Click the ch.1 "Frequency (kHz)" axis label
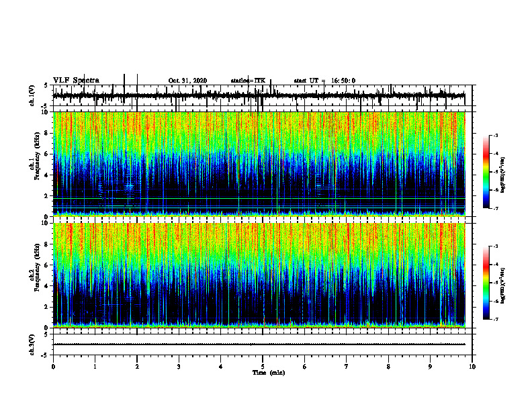The image size is (532, 411). coord(38,157)
